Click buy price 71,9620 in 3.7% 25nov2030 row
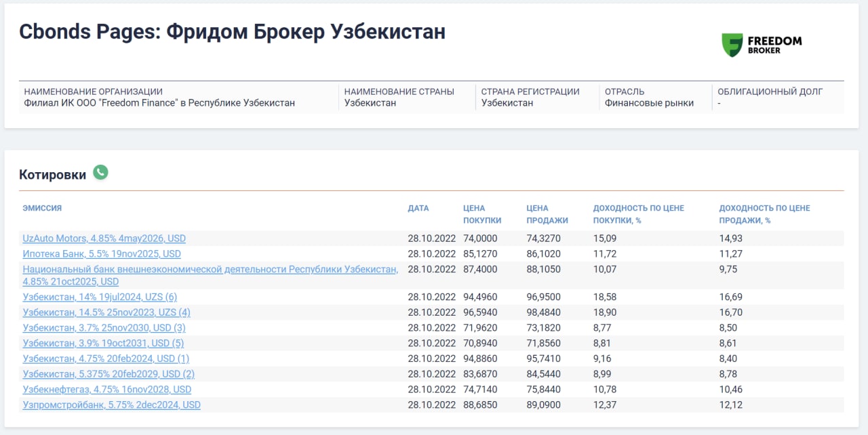 (x=480, y=328)
